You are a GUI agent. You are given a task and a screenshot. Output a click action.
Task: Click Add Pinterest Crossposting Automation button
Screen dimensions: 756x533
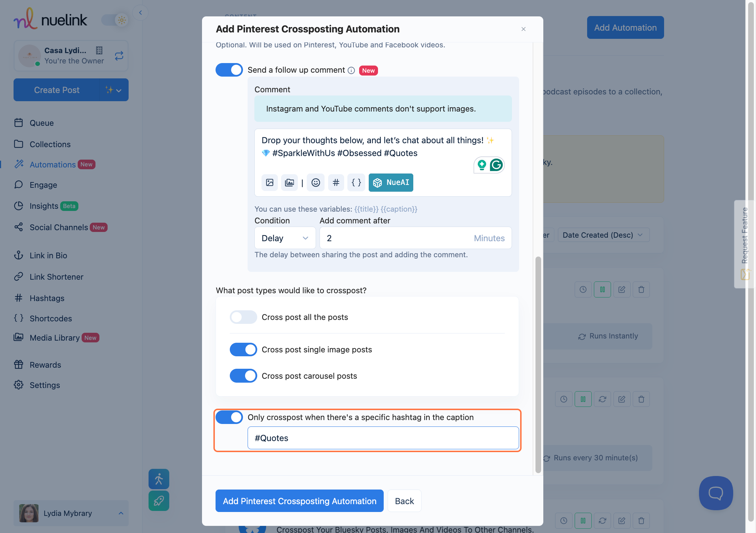point(299,501)
